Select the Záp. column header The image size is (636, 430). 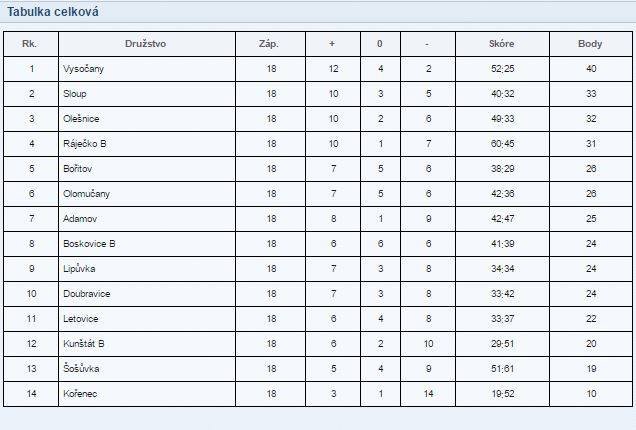pyautogui.click(x=269, y=44)
